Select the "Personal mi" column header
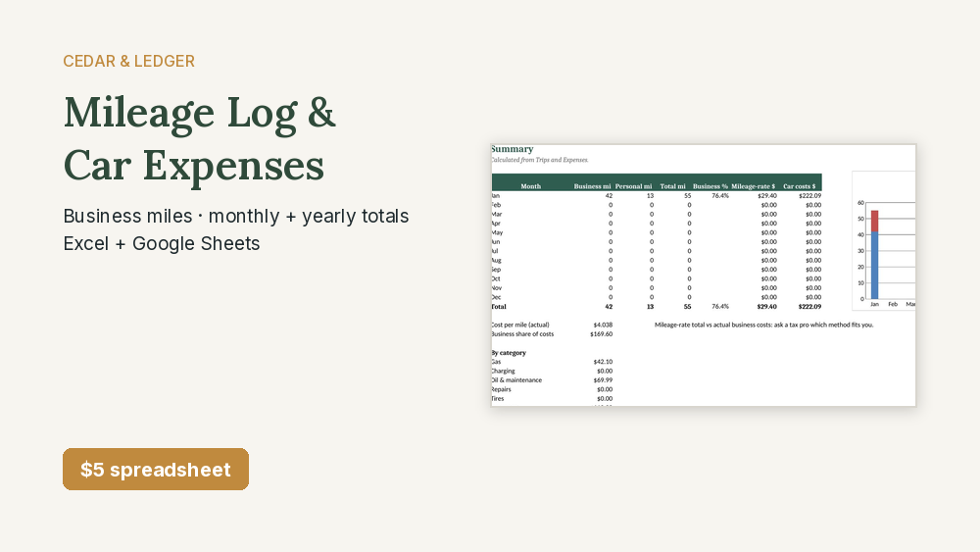 click(633, 186)
